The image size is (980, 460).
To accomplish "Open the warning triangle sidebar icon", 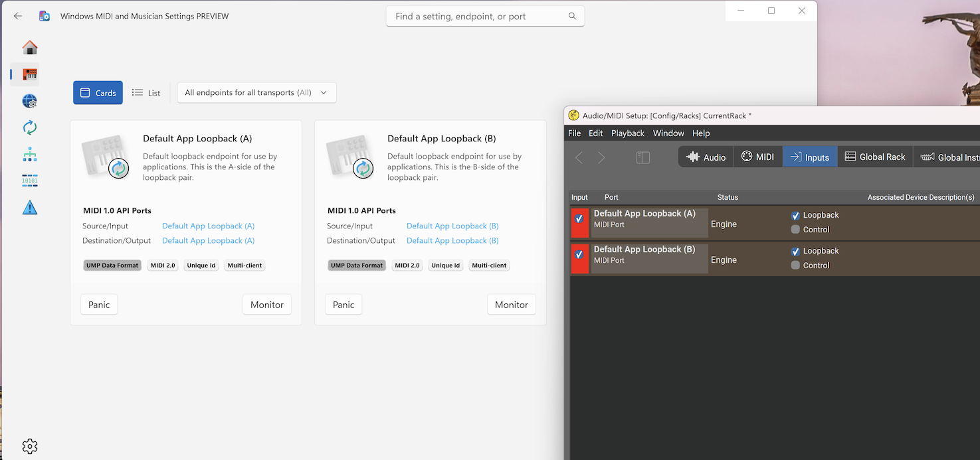I will 30,208.
